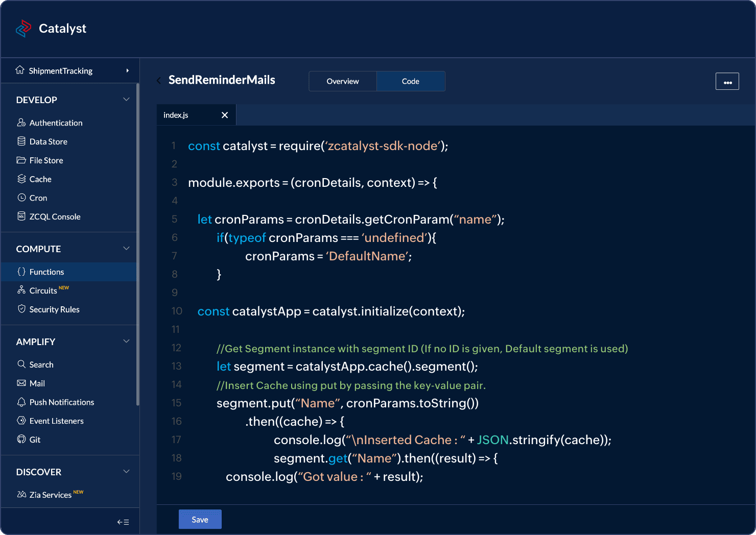Open Cron menu item

[x=38, y=198]
